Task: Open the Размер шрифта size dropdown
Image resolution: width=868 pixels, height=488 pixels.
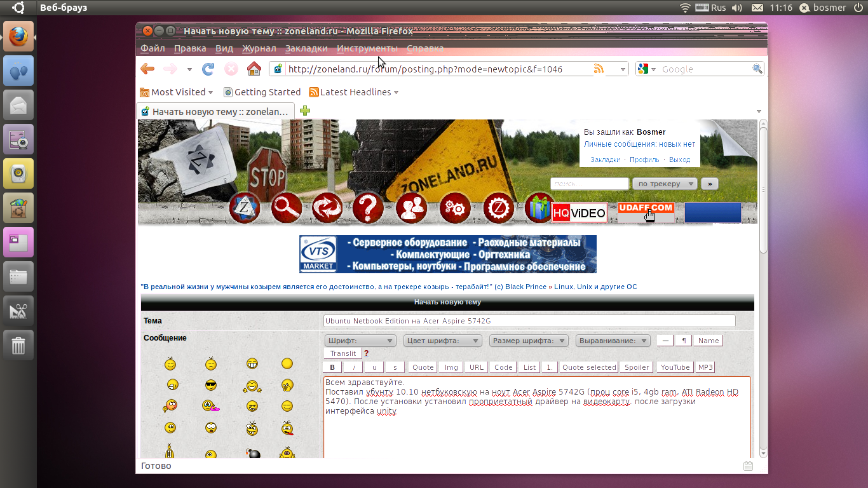Action: click(x=529, y=341)
